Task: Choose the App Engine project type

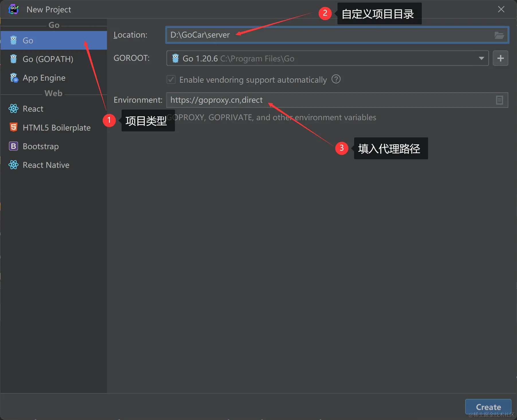Action: 54,78
